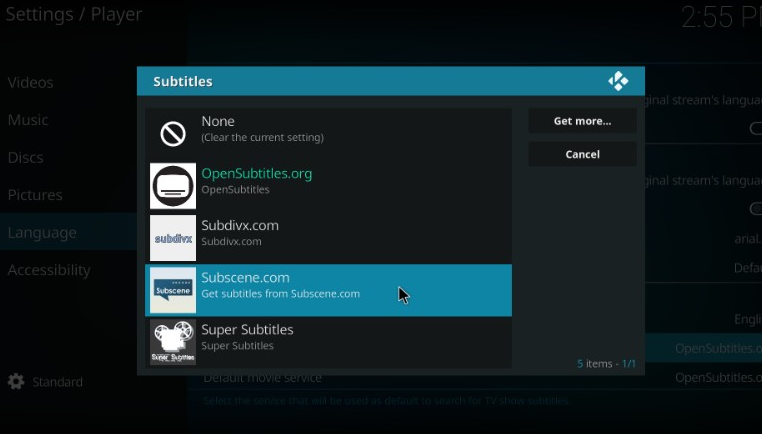Click the Subscene.com speech bubble icon
The image size is (762, 434).
(173, 290)
